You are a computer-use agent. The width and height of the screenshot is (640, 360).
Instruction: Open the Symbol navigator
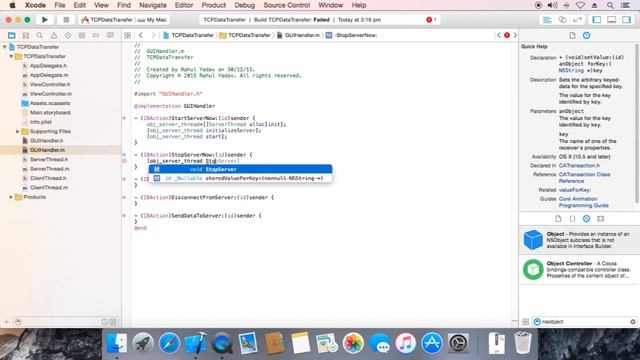tap(26, 36)
